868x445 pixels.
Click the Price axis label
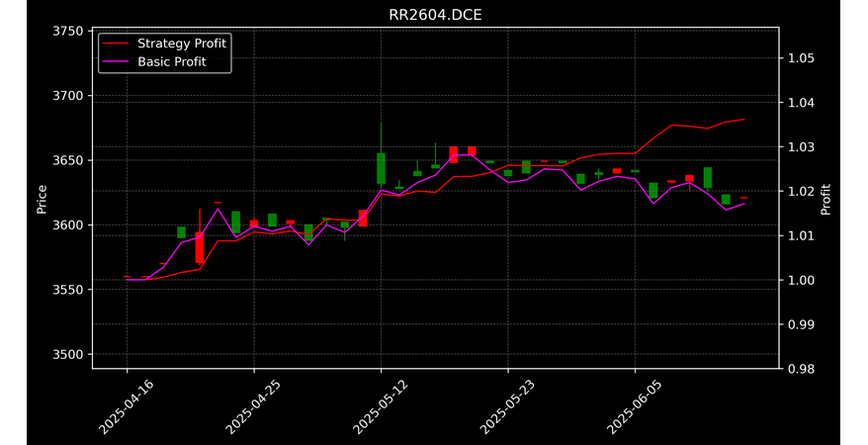[x=42, y=199]
